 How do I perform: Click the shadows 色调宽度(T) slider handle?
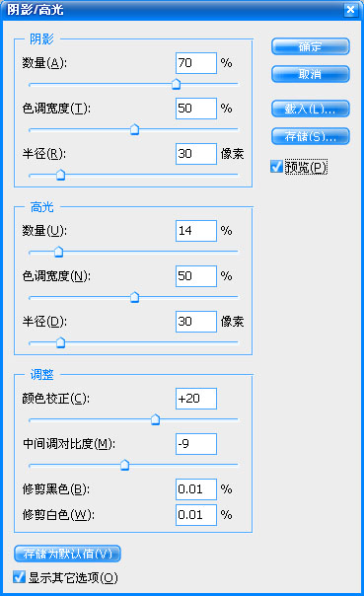click(134, 129)
